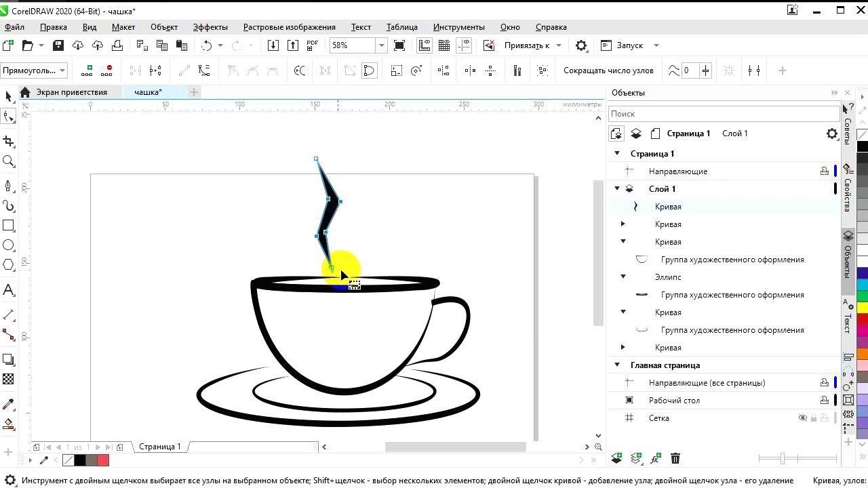Toggle visibility eye of Сетка layer

(802, 418)
